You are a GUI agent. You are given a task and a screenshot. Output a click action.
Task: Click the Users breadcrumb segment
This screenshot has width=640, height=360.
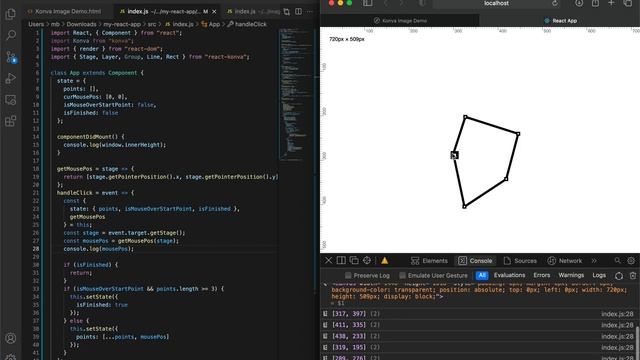36,24
